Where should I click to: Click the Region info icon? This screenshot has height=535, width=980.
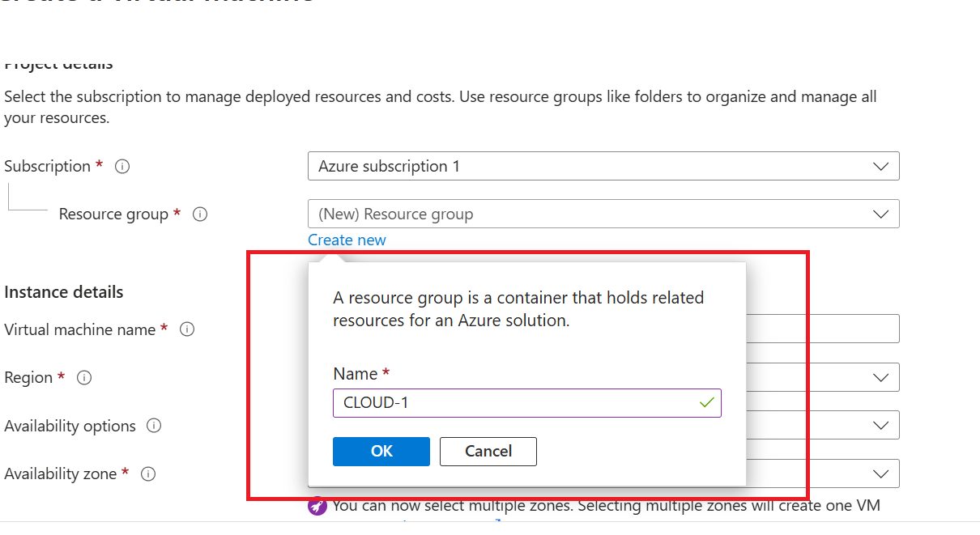pos(84,378)
